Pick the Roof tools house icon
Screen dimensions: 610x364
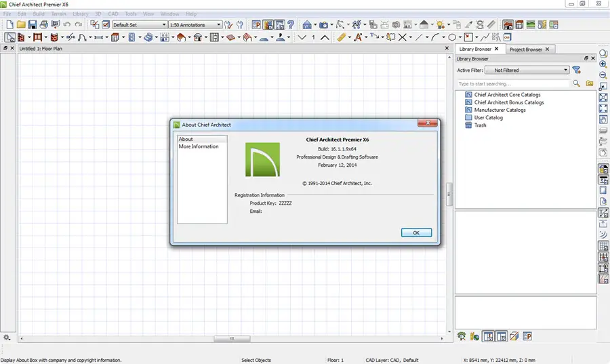(181, 37)
